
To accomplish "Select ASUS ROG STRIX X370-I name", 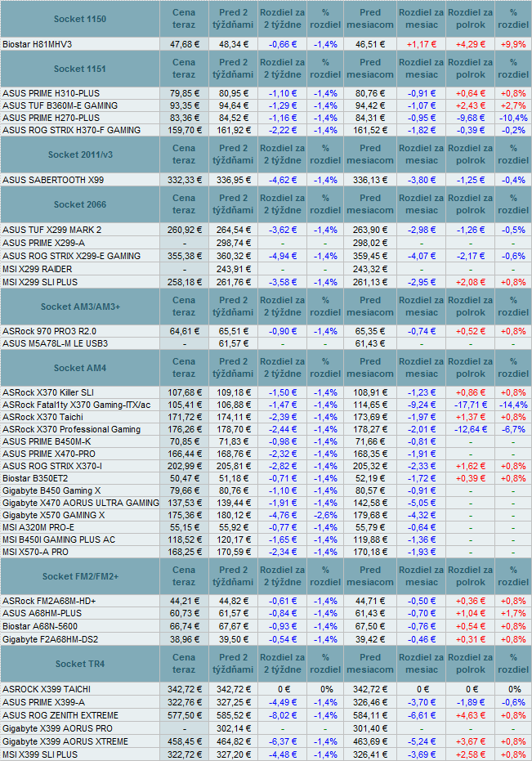I will click(x=52, y=467).
